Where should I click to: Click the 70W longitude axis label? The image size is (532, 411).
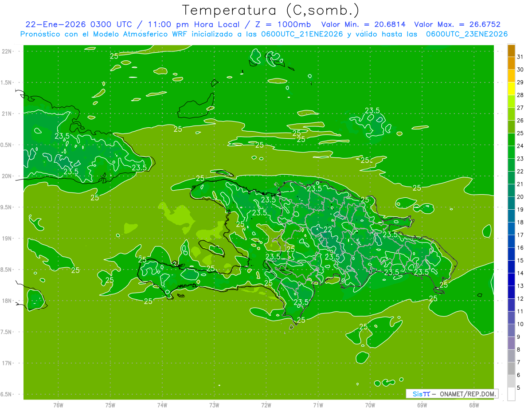click(370, 405)
